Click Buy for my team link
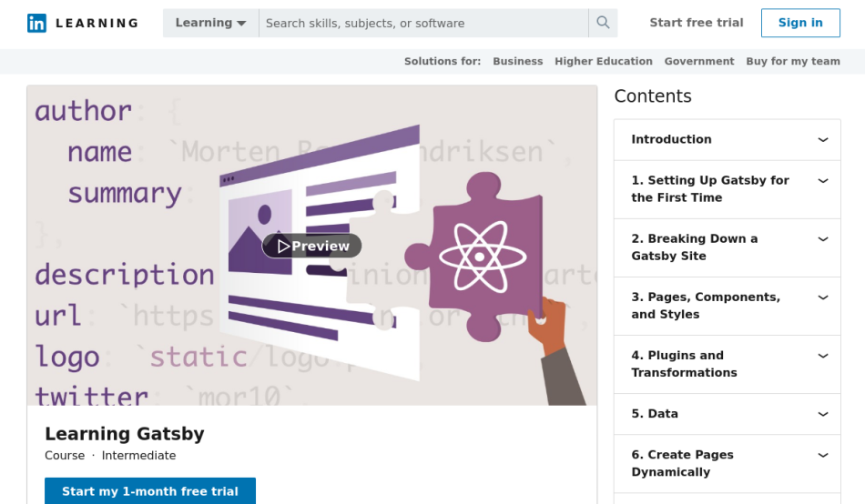 793,61
